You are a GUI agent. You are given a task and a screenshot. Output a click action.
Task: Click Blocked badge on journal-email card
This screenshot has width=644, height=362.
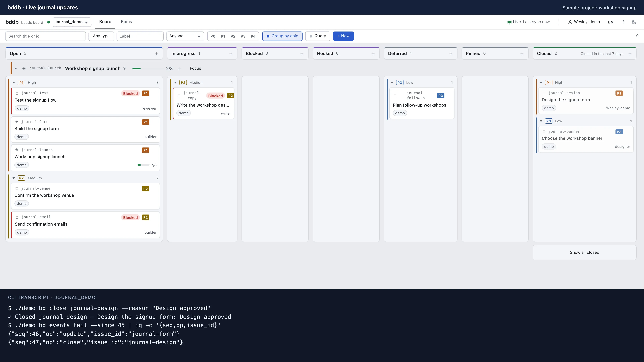pyautogui.click(x=130, y=217)
